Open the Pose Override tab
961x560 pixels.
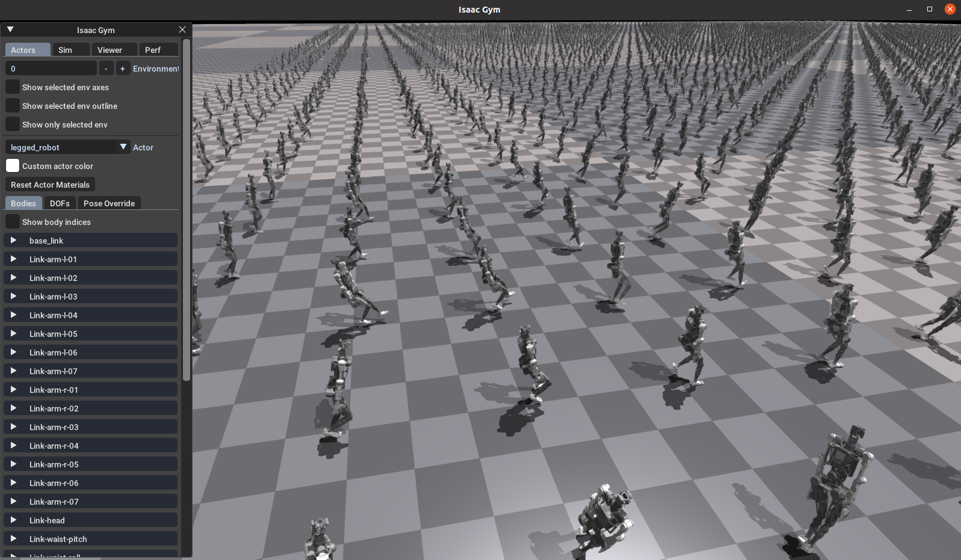coord(109,203)
